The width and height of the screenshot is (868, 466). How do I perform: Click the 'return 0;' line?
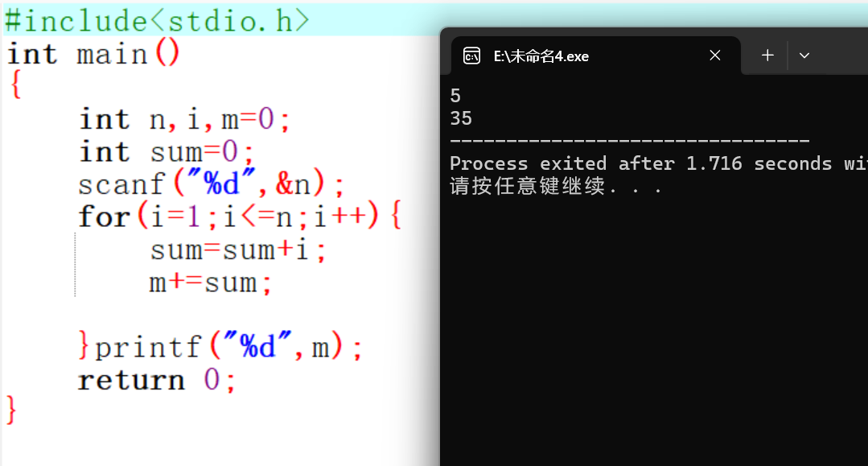[157, 380]
